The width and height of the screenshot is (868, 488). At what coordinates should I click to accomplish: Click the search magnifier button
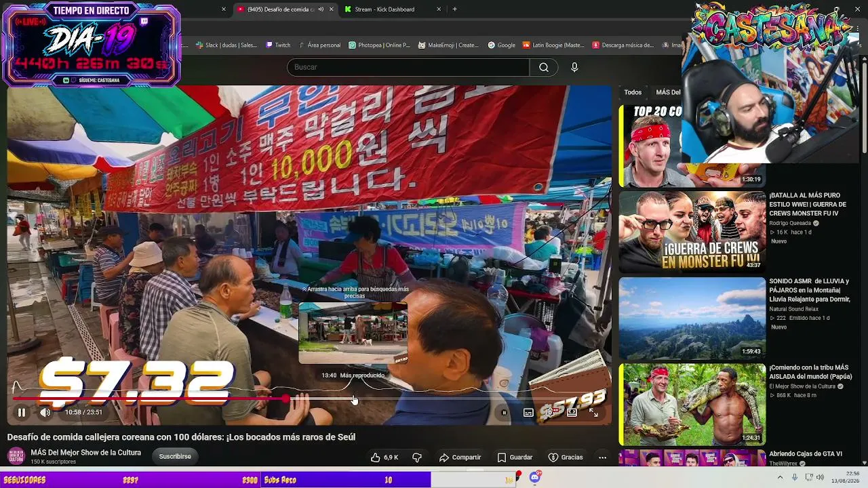(543, 67)
